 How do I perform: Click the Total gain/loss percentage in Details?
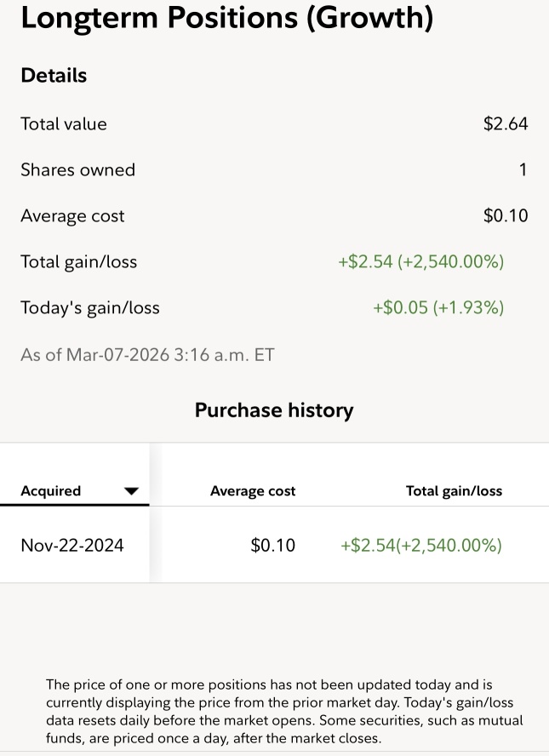(x=450, y=262)
